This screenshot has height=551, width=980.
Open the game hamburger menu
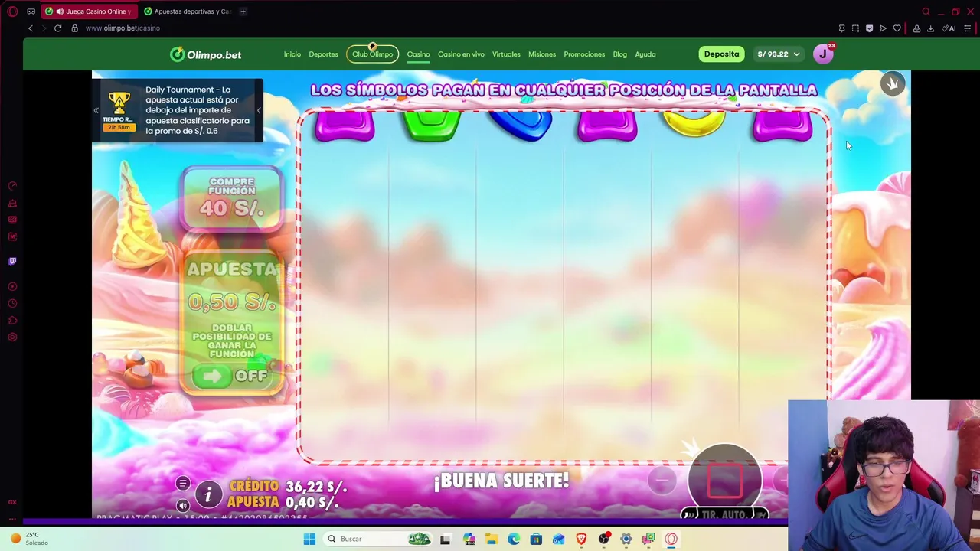click(183, 483)
